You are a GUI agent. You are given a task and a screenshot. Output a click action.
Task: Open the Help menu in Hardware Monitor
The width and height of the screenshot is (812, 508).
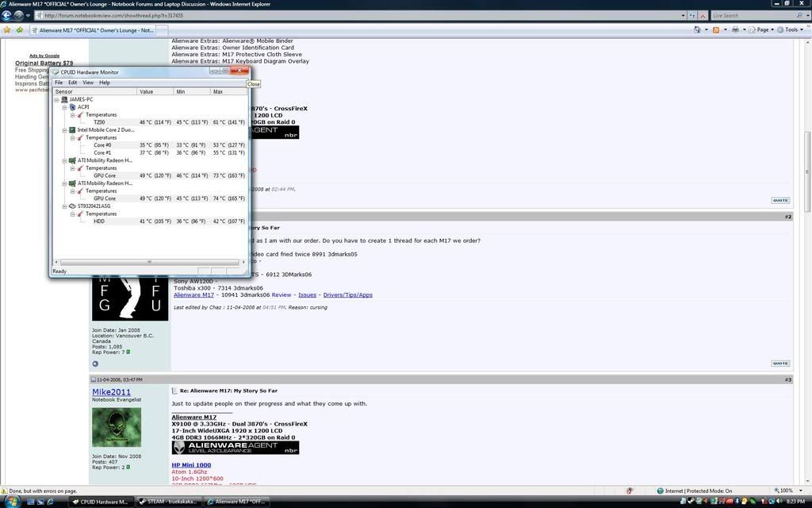[105, 83]
